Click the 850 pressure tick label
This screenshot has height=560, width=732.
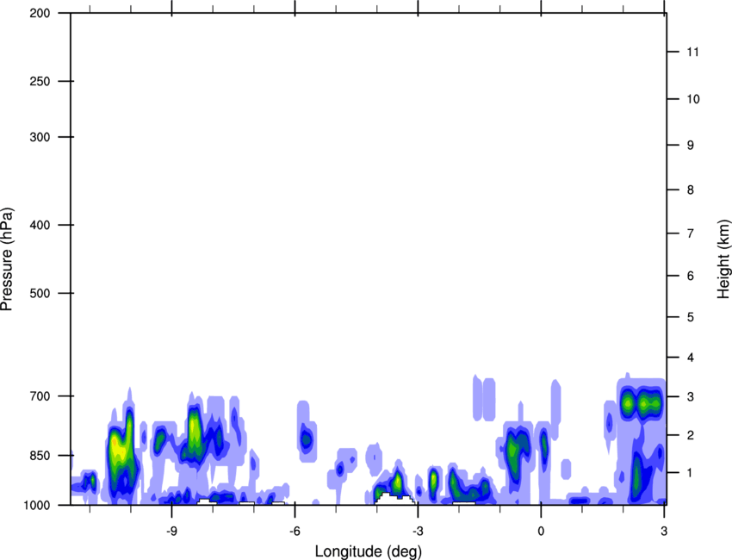[40, 456]
